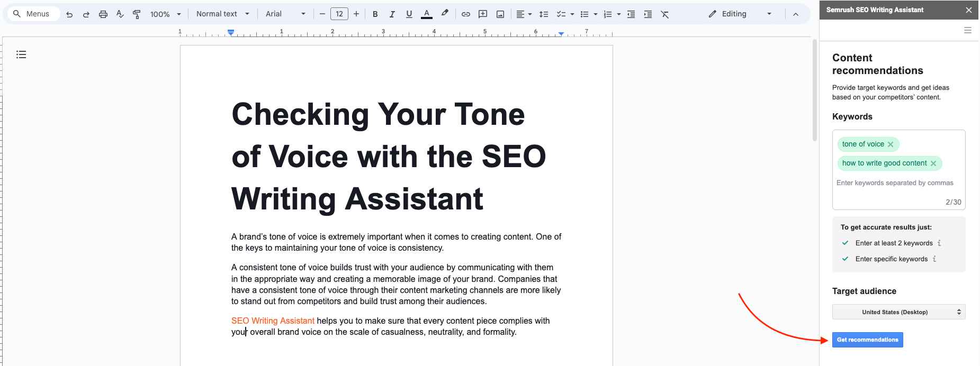Open the highlight color picker
This screenshot has height=366, width=980.
(x=445, y=14)
